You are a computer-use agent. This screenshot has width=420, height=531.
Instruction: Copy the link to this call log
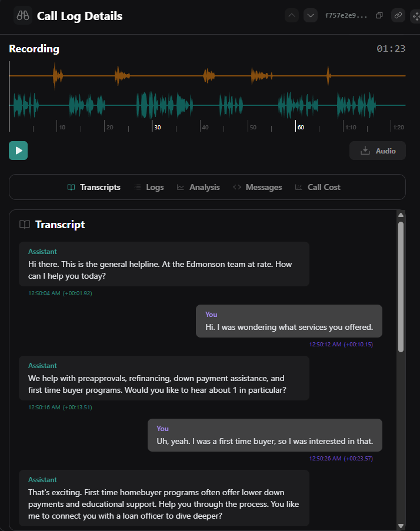coord(398,15)
